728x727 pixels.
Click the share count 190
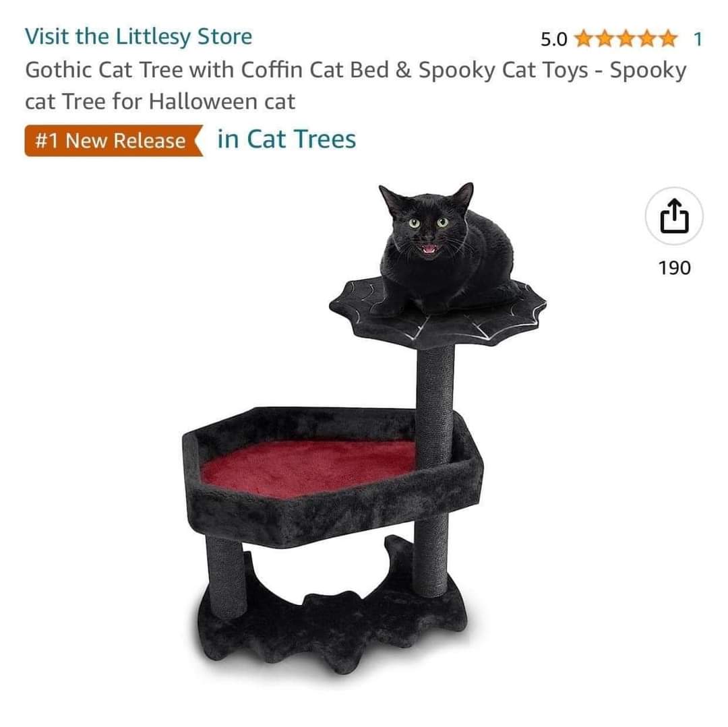pos(674,267)
